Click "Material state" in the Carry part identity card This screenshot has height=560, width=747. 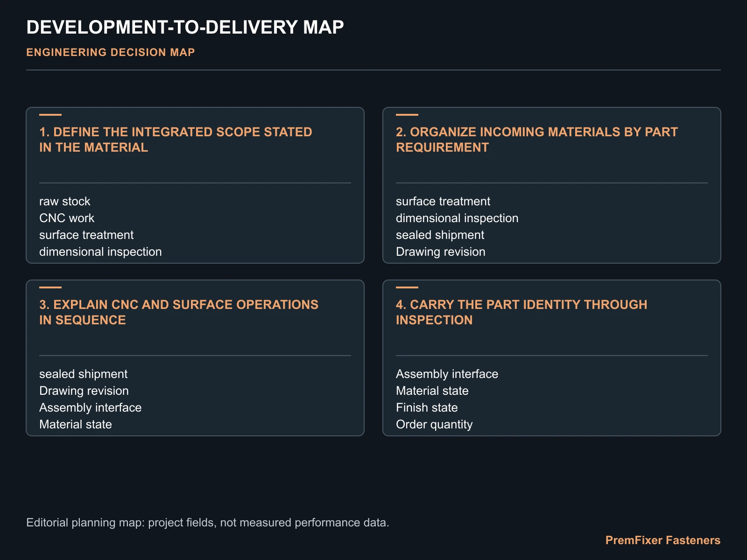(x=432, y=391)
